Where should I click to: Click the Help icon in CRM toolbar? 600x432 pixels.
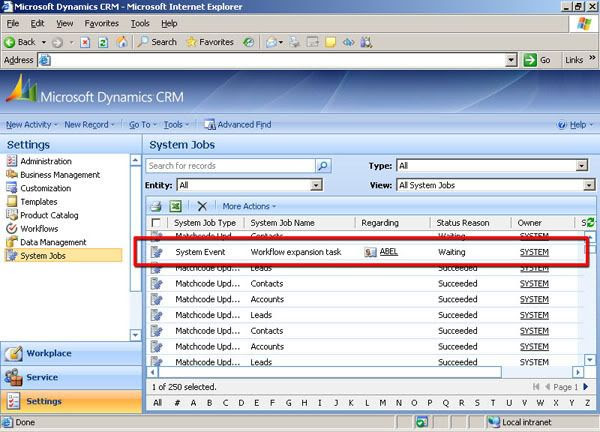(x=562, y=125)
